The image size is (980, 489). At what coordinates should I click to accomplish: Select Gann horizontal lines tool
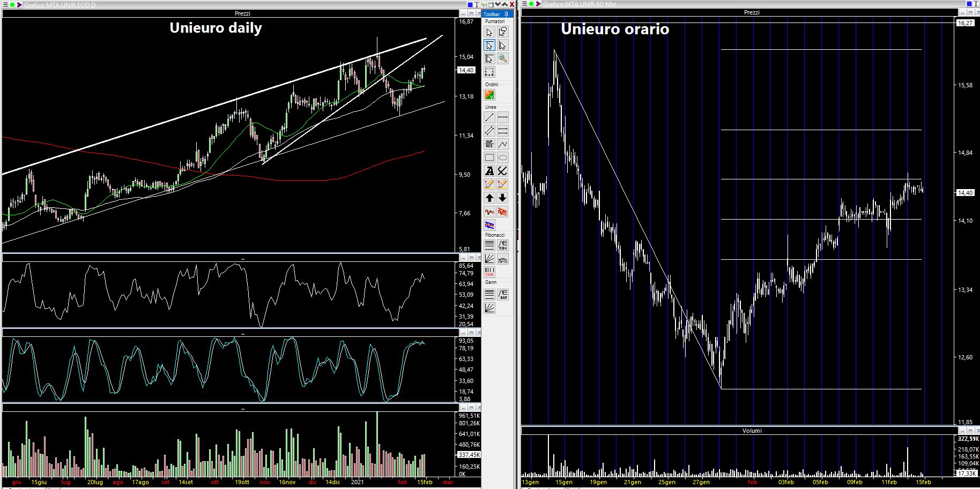click(489, 294)
